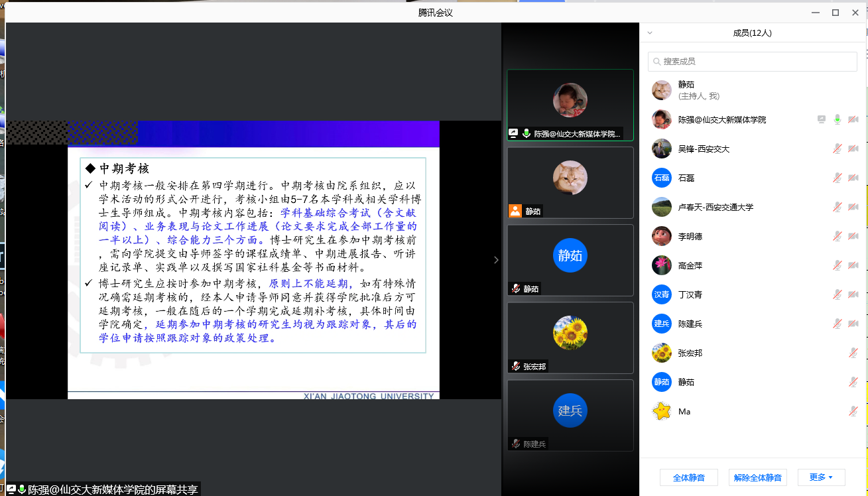Screen dimensions: 868x496
Task: Toggle 卢春天-西安交通大学's microphone mute
Action: coord(837,208)
